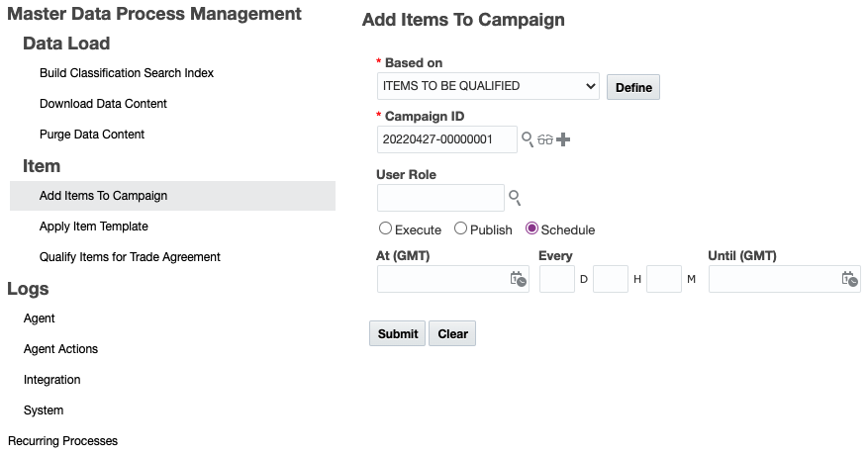Open Build Classification Search Index
The image size is (868, 454).
tap(127, 73)
